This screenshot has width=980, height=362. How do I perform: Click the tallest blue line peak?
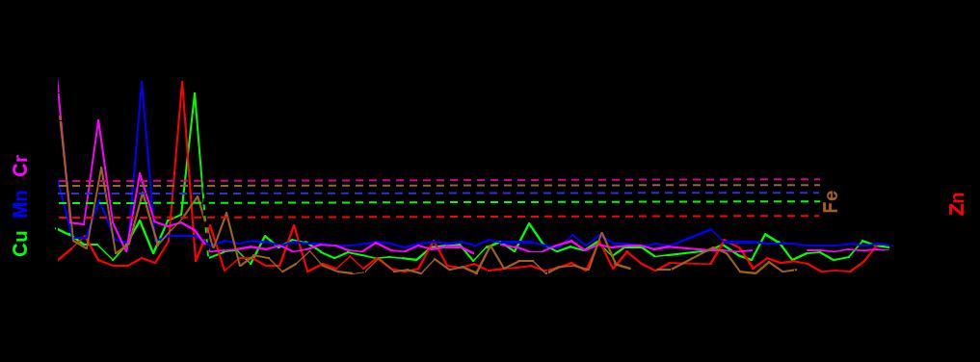pyautogui.click(x=142, y=82)
